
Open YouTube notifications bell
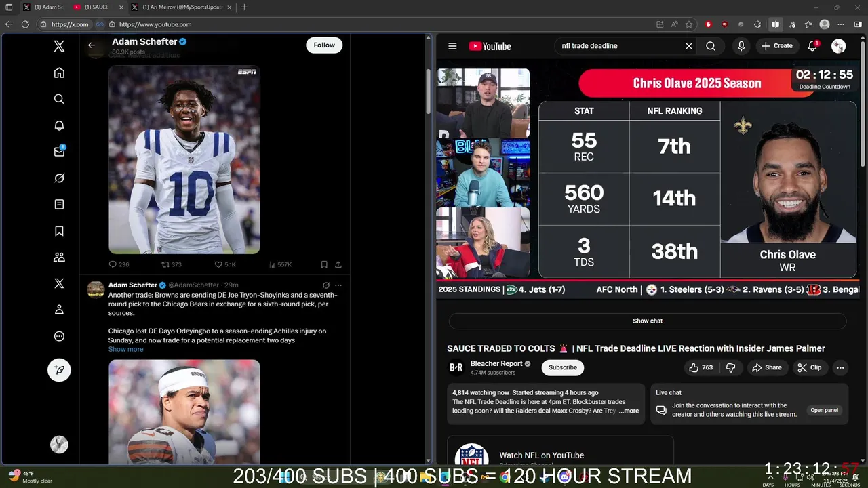pyautogui.click(x=812, y=46)
